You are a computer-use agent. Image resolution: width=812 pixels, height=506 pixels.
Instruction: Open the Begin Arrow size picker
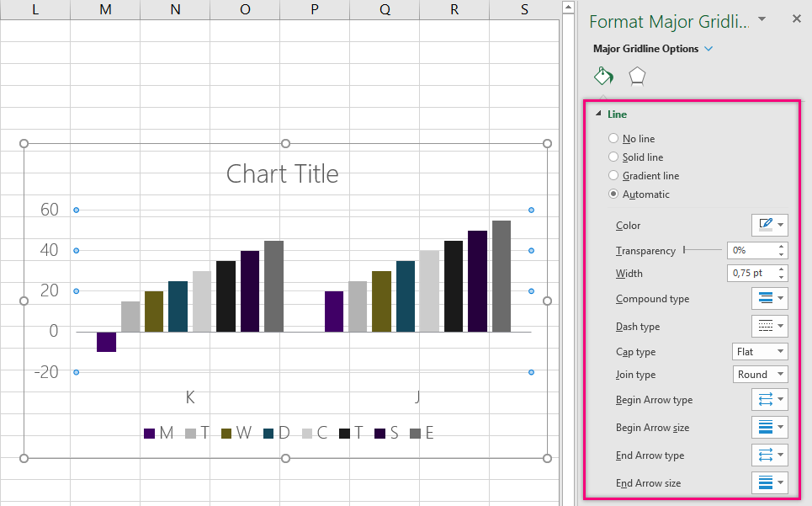pos(770,427)
